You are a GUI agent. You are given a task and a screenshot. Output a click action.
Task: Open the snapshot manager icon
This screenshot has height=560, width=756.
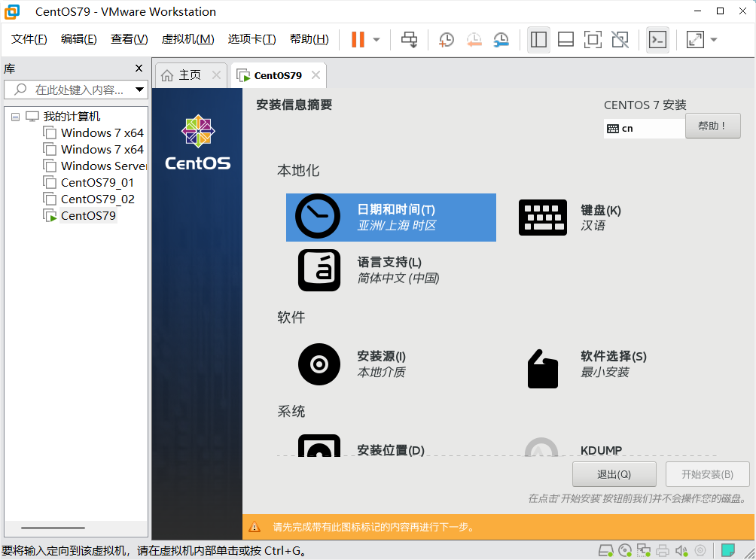coord(501,40)
